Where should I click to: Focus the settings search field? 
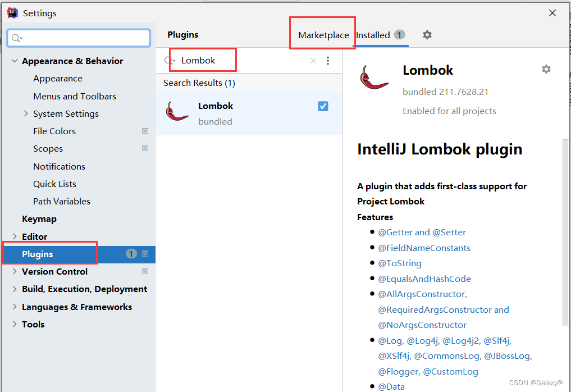click(79, 38)
